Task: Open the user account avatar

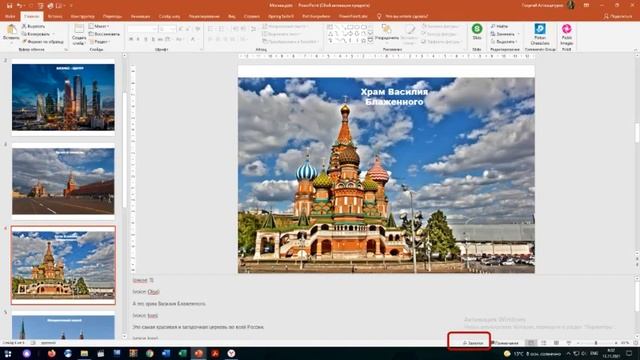Action: (x=571, y=5)
